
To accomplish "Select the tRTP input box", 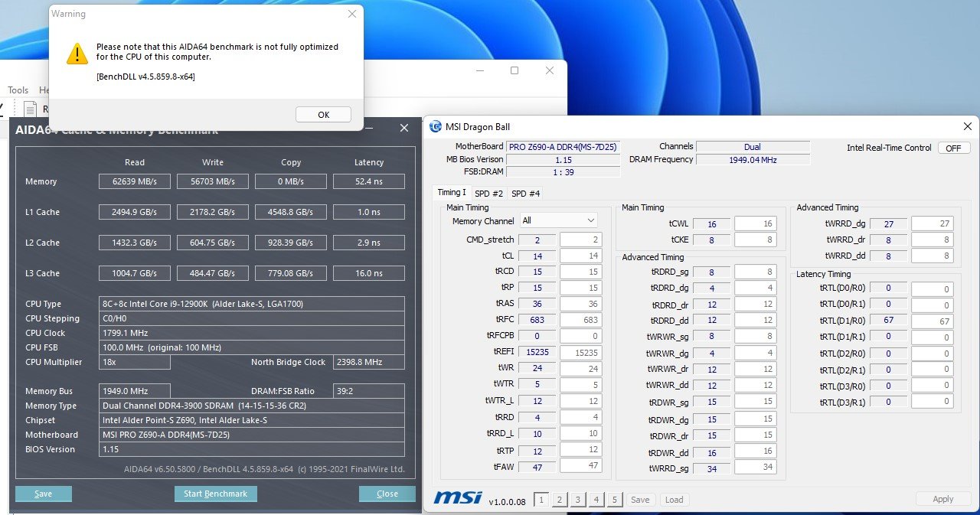I will tap(580, 449).
